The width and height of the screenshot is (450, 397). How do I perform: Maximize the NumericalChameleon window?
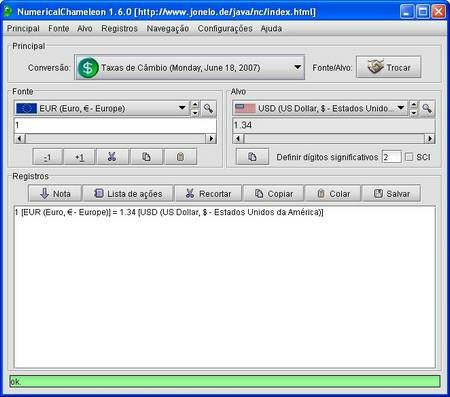(423, 12)
